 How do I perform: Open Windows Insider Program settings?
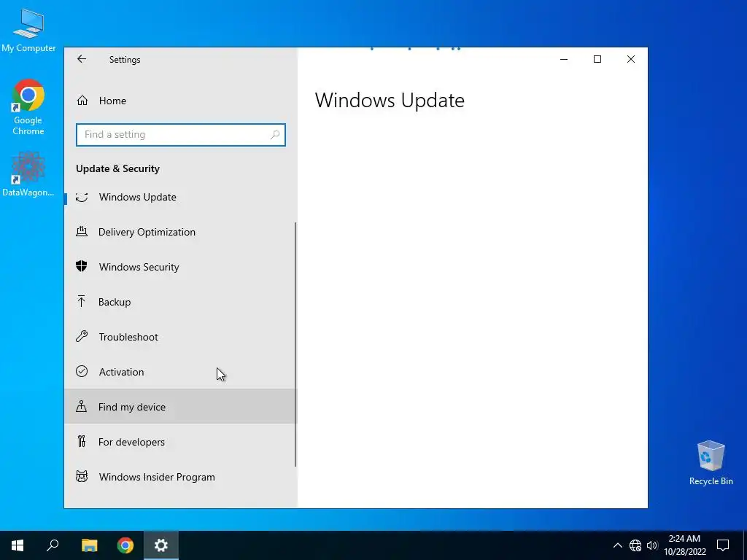point(181,477)
